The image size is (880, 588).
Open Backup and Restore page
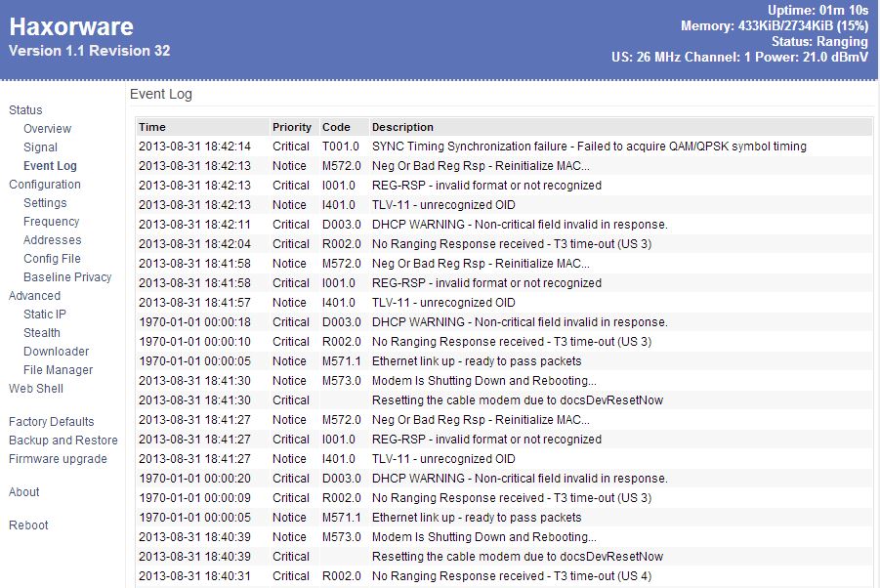63,441
